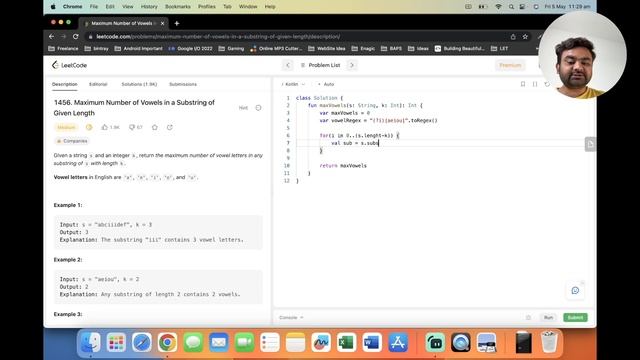Click the LeetCode logo
640x360 pixels.
(x=69, y=65)
